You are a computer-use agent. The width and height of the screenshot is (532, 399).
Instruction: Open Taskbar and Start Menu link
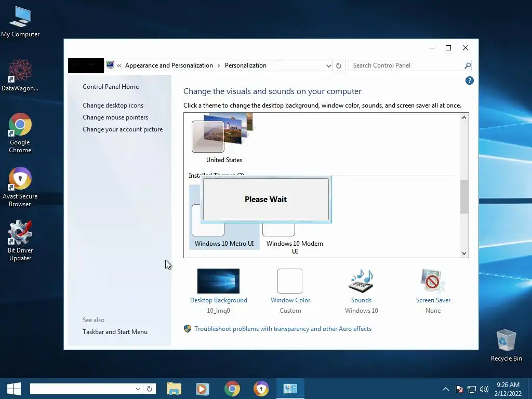pos(115,332)
